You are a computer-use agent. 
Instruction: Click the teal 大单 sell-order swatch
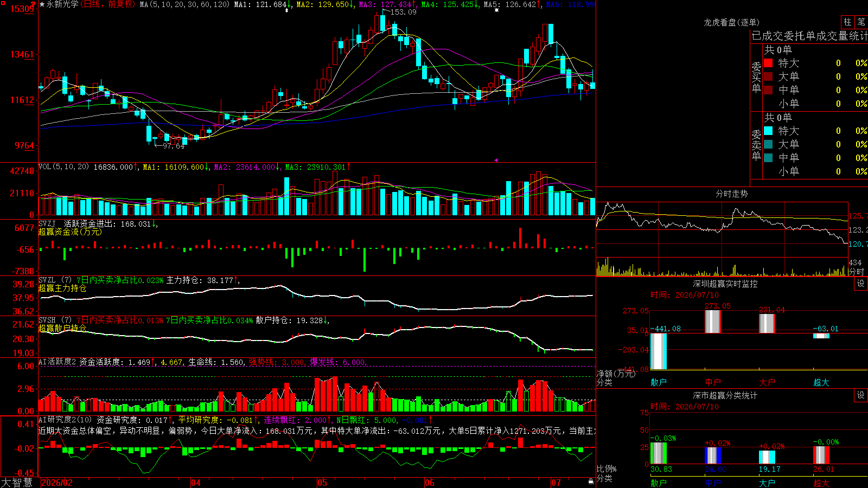768,144
